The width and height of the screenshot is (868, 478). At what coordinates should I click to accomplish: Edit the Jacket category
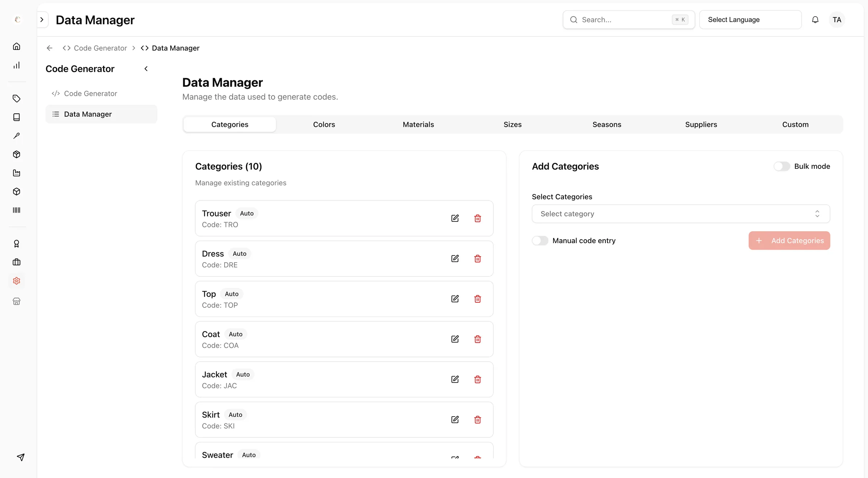(455, 379)
